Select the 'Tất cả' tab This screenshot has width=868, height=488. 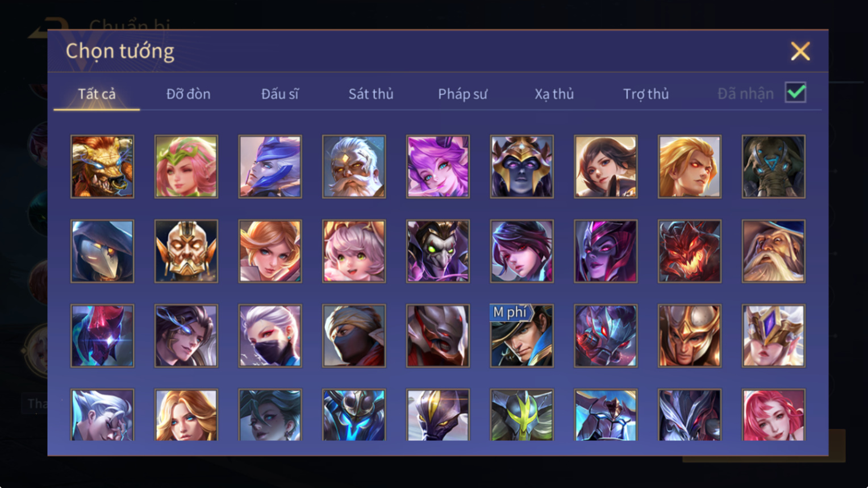(97, 94)
